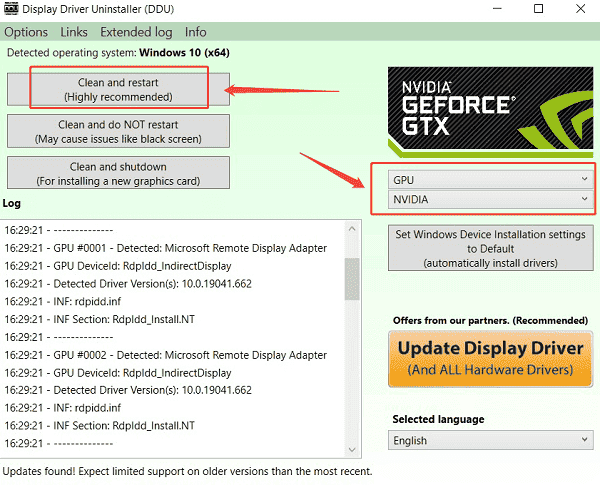600x485 pixels.
Task: Open the English language dropdown
Action: tap(490, 440)
